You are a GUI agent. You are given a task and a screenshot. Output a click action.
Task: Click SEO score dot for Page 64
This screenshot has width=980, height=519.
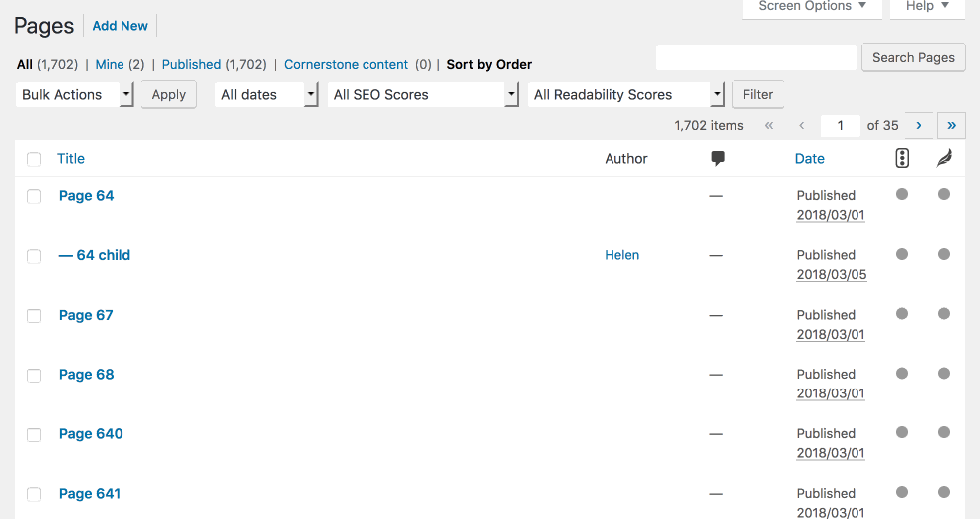click(x=902, y=194)
